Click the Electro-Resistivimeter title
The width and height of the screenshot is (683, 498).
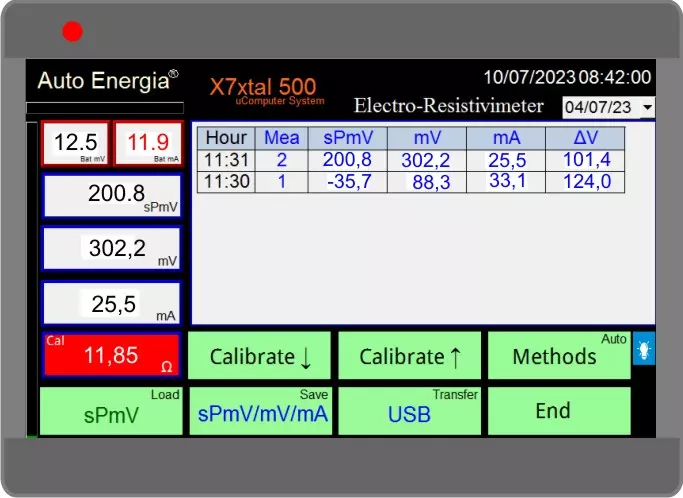pos(449,106)
